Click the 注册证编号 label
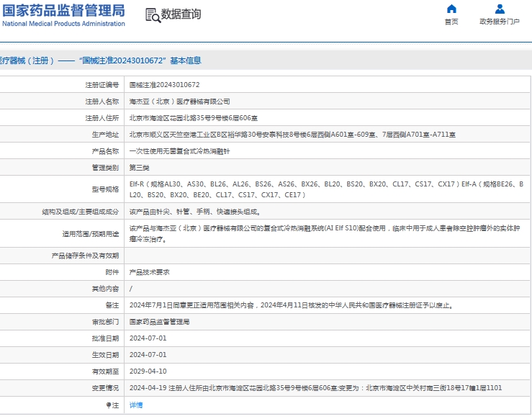 (102, 85)
